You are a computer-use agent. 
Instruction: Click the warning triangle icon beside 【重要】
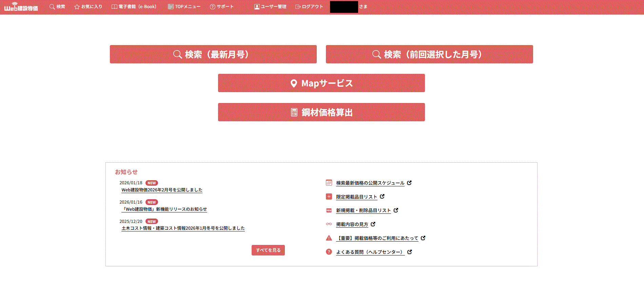point(329,238)
